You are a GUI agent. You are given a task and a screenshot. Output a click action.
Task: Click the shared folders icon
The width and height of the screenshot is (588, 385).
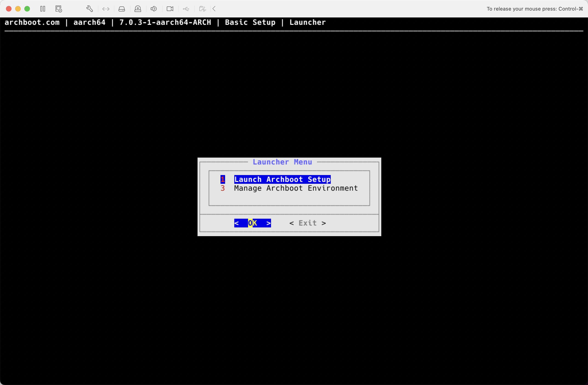pyautogui.click(x=203, y=9)
